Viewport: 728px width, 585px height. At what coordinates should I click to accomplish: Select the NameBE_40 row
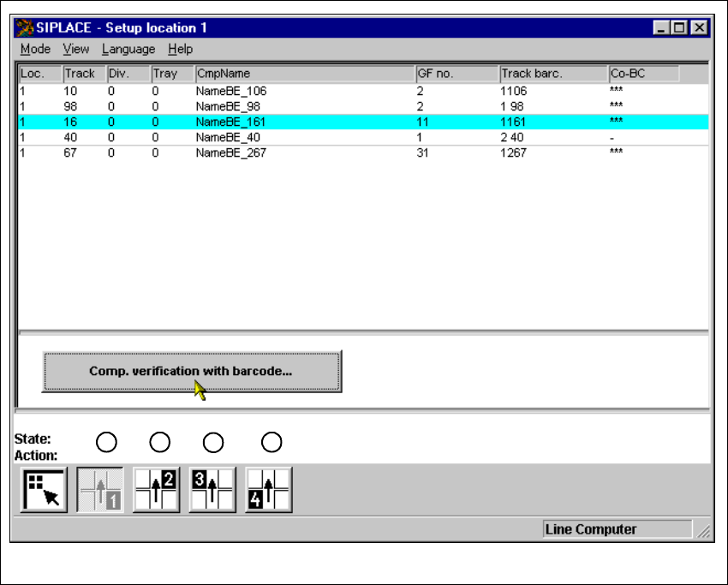(231, 137)
